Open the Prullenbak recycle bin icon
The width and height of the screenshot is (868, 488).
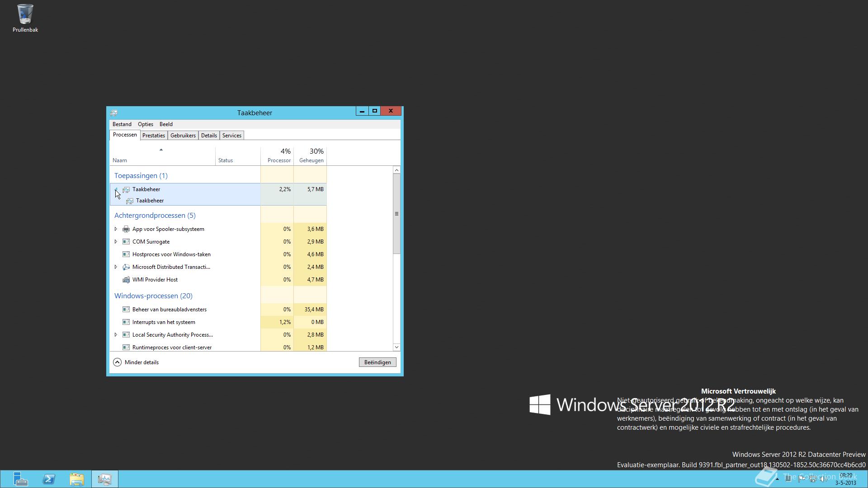coord(25,18)
